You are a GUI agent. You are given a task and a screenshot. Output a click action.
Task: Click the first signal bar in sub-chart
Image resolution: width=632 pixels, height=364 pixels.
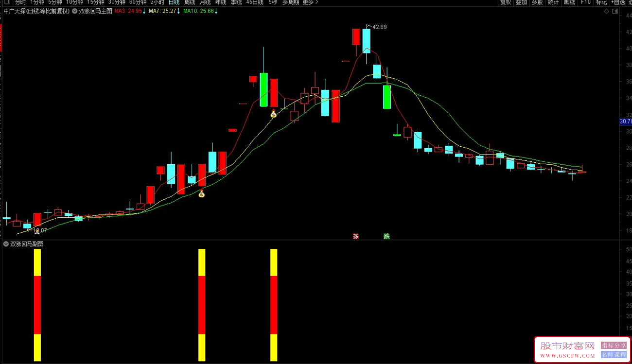[37, 305]
